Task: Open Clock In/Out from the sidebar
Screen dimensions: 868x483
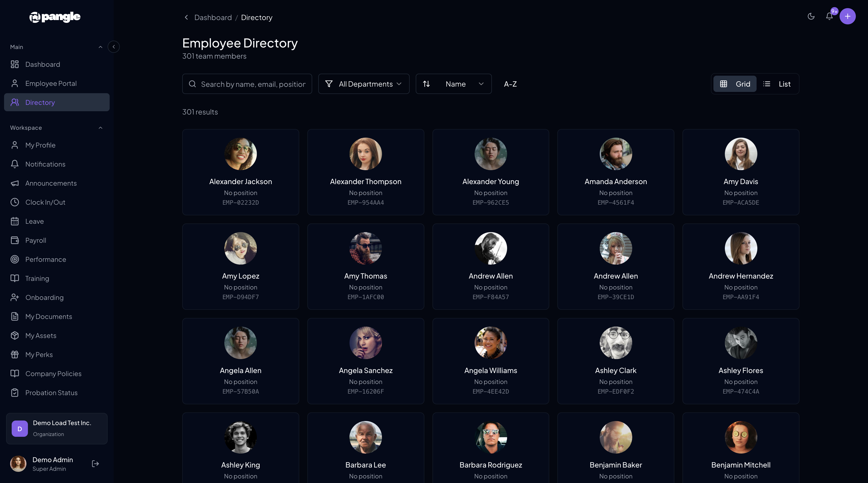Action: click(x=45, y=202)
